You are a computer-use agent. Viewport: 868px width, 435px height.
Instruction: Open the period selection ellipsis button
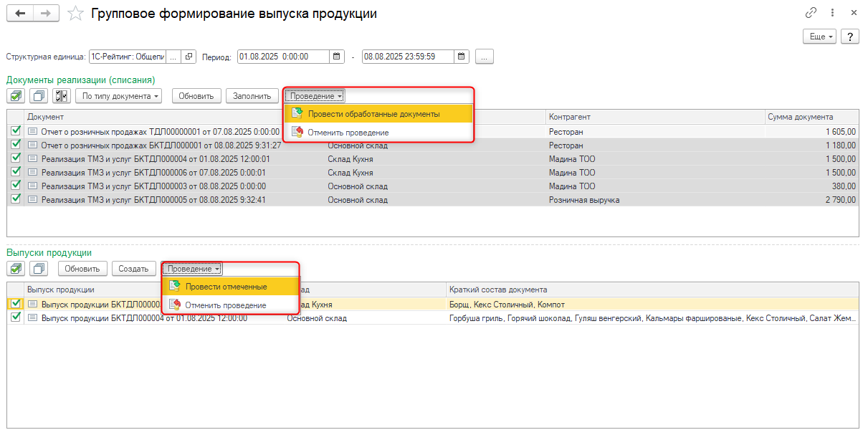click(485, 57)
